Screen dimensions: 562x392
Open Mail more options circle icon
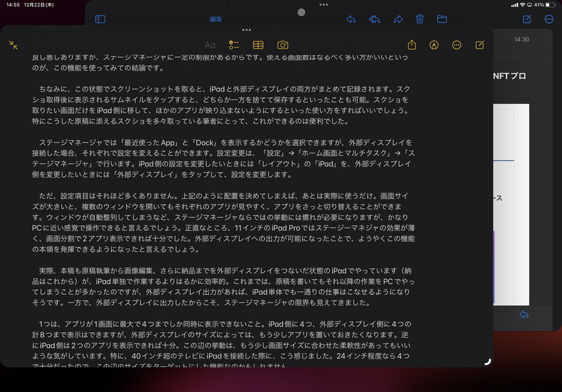(549, 19)
